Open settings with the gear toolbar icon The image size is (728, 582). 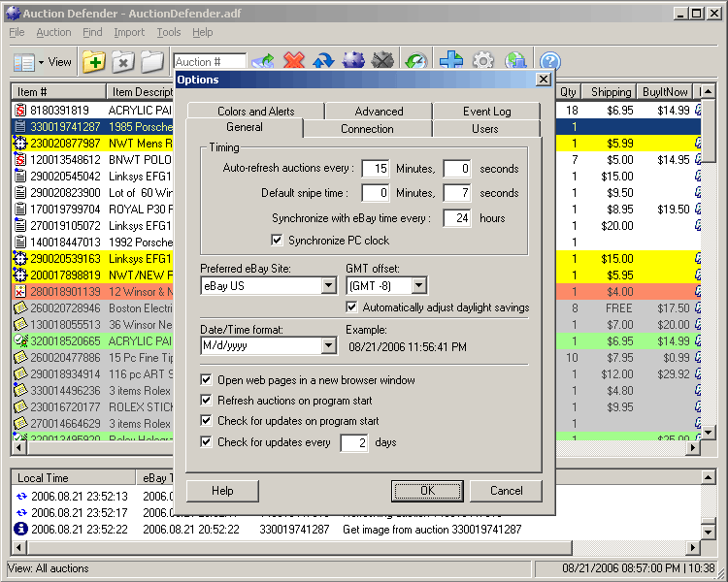pos(482,61)
